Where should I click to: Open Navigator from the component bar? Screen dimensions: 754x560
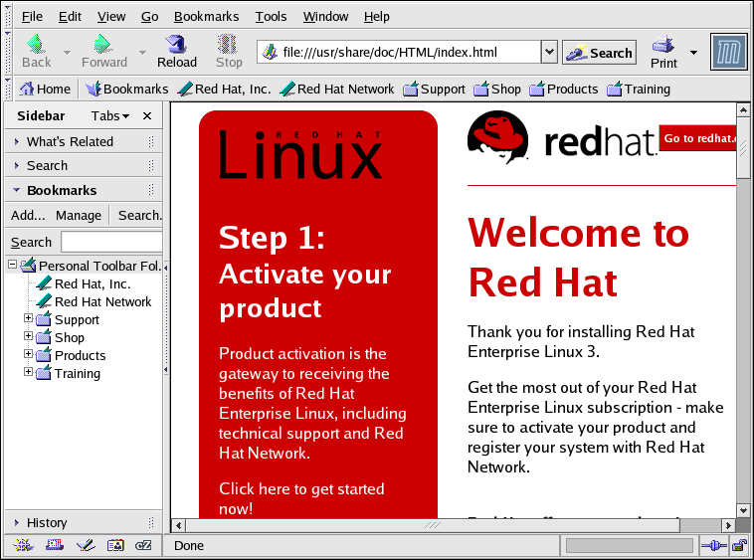coord(23,545)
